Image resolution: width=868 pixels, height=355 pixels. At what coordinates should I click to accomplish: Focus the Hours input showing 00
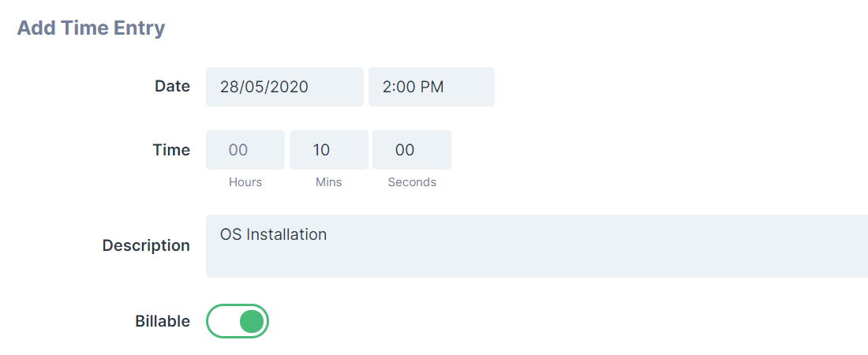tap(245, 150)
